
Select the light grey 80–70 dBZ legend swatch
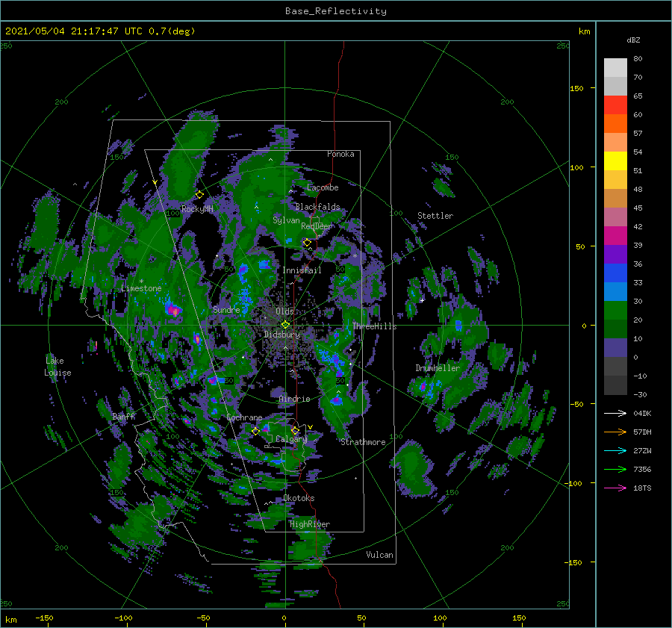tap(615, 68)
